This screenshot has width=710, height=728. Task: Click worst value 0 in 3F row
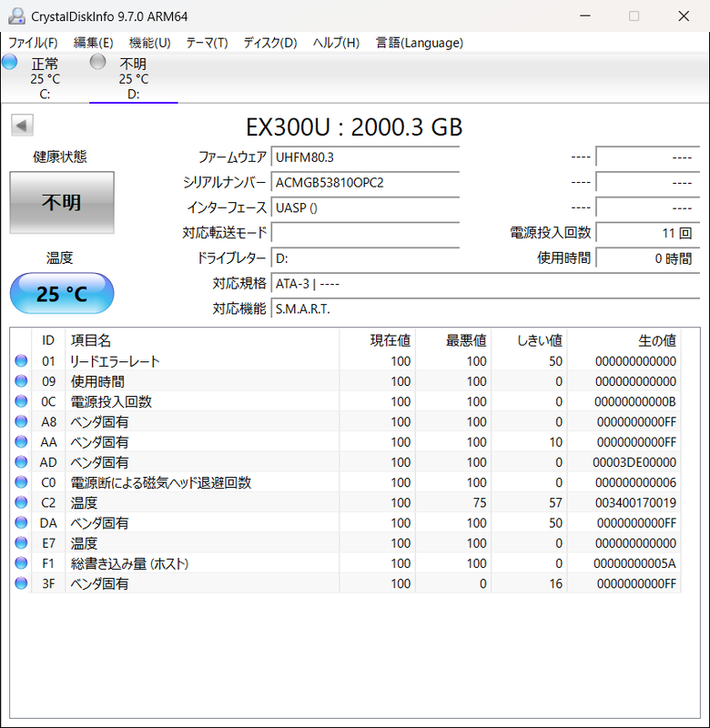click(483, 583)
